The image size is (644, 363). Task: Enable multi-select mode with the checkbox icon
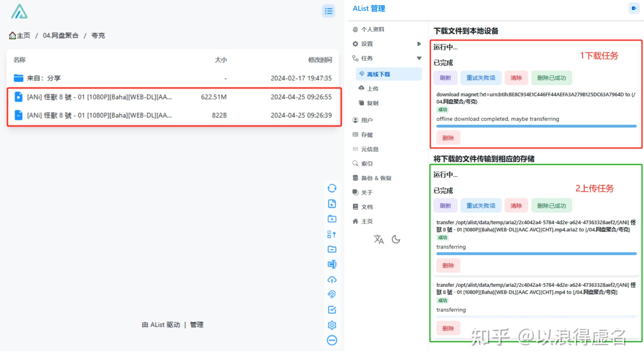coord(332,310)
